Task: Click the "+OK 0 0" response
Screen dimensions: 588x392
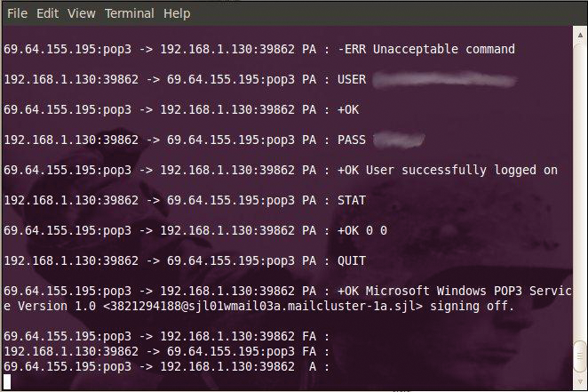Action: (x=362, y=230)
